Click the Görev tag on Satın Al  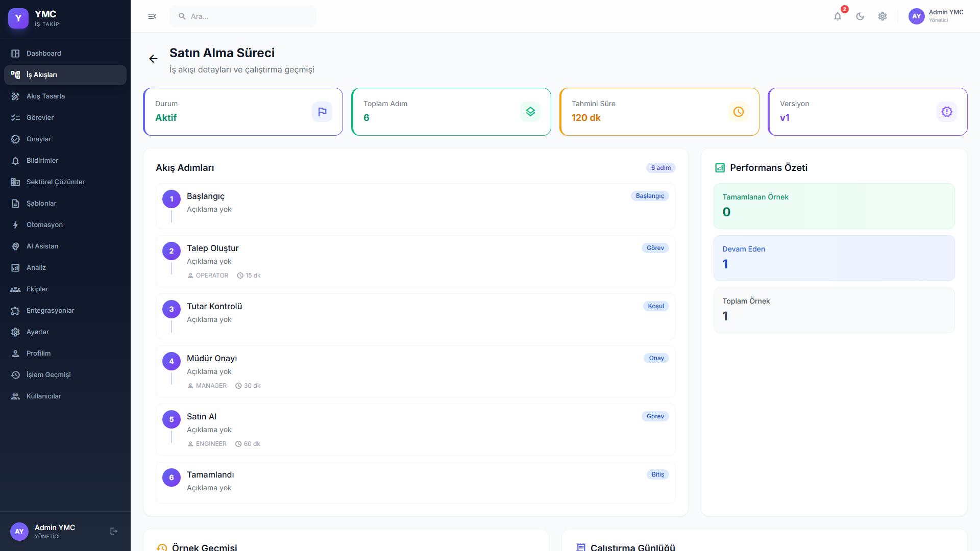tap(655, 416)
